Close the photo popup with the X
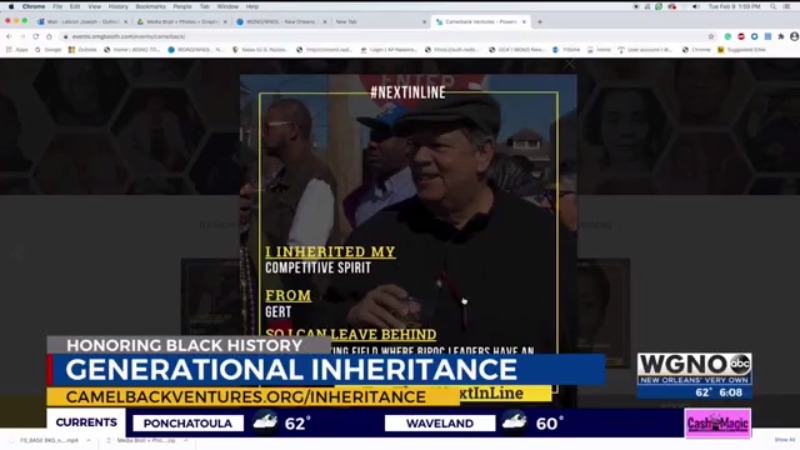This screenshot has width=800, height=450. [x=569, y=65]
